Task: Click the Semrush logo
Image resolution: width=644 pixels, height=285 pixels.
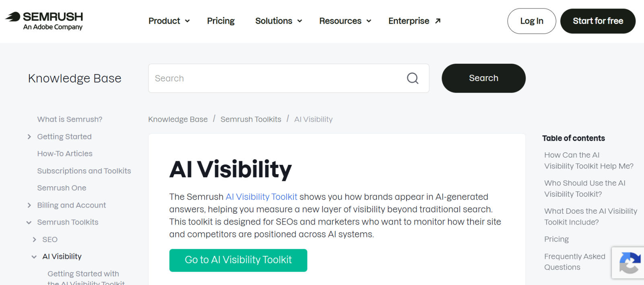Action: (x=44, y=21)
